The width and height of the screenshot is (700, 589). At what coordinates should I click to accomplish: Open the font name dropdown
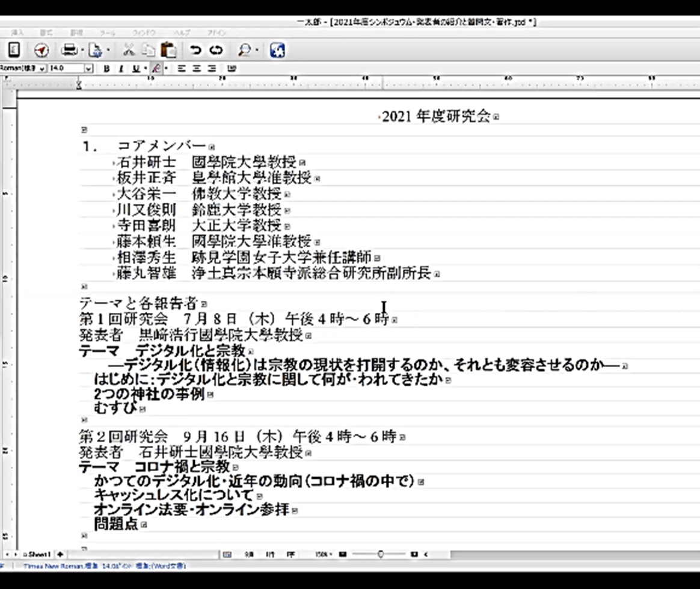pyautogui.click(x=42, y=69)
